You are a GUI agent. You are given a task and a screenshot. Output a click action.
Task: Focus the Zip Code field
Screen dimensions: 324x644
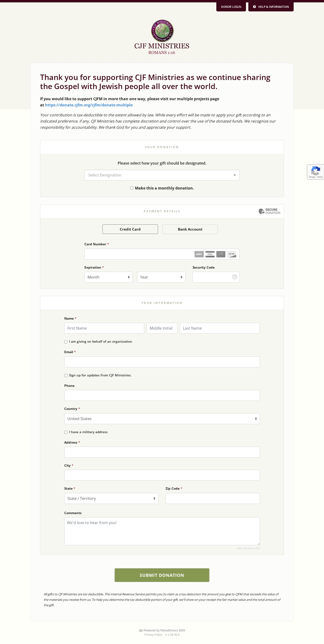(213, 498)
